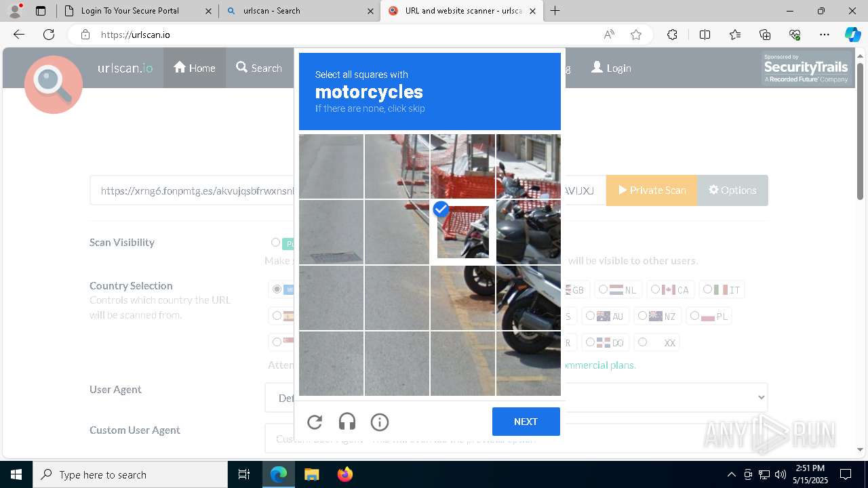
Task: Select the PL country radio button
Action: coord(694,316)
